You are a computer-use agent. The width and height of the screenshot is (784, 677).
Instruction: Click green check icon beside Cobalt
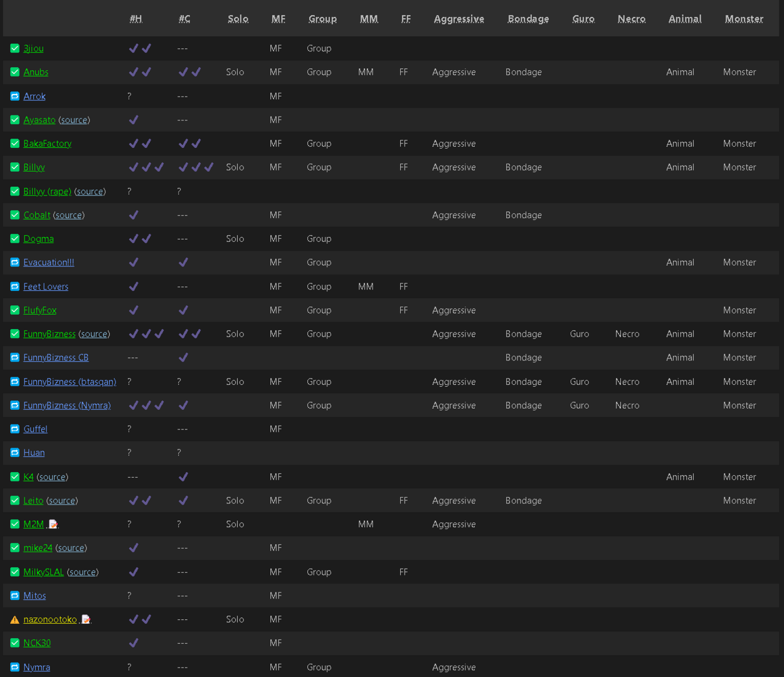coord(15,215)
